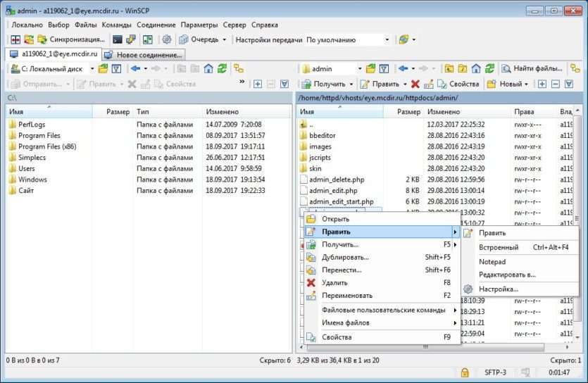This screenshot has height=383, width=588.
Task: Open the terminal console icon
Action: tap(118, 39)
